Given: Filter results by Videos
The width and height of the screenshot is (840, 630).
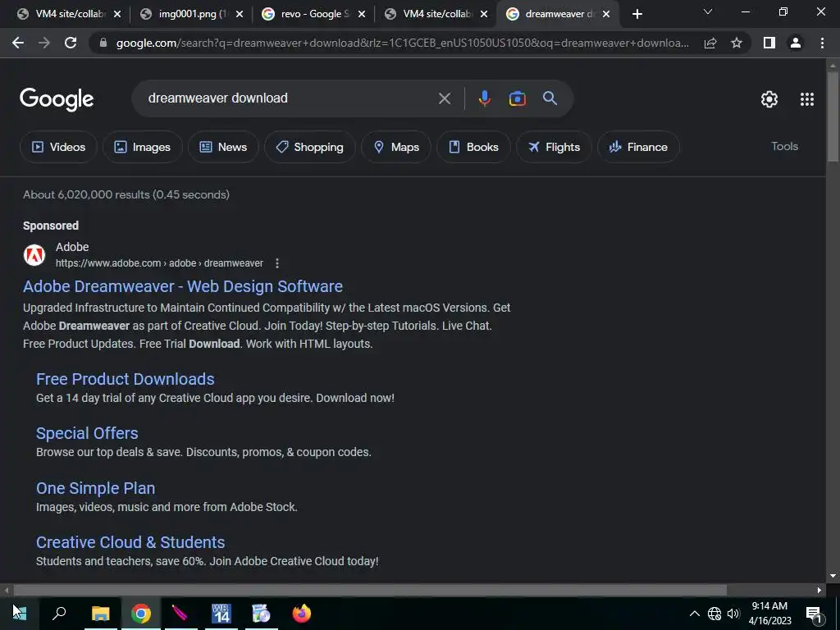Looking at the screenshot, I should click(58, 147).
